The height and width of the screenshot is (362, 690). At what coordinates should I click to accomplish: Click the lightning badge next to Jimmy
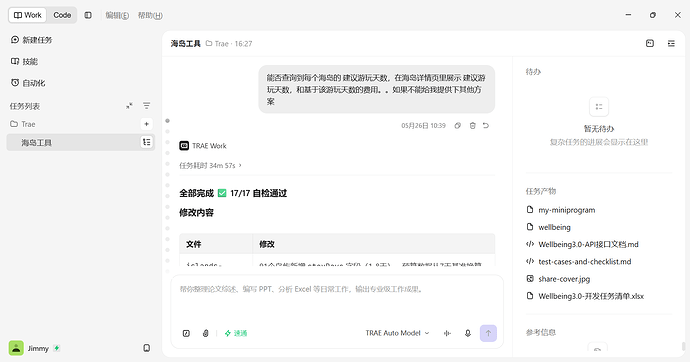(x=57, y=348)
